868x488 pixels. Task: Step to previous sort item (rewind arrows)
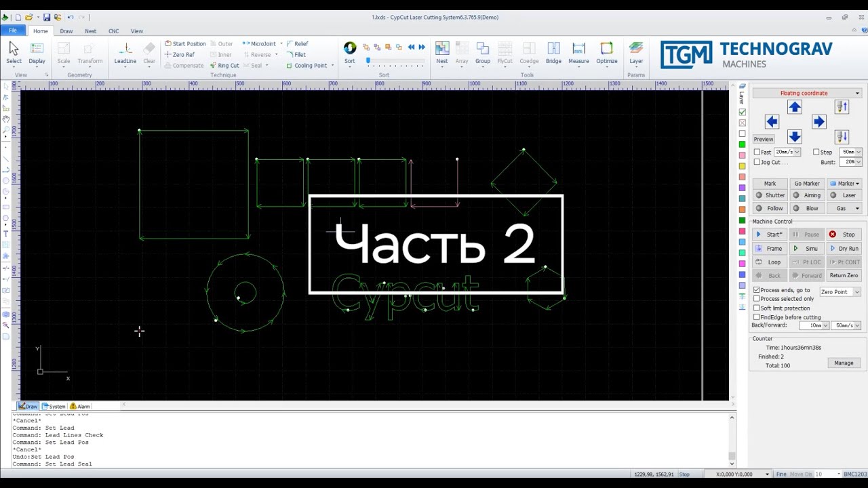coord(411,47)
